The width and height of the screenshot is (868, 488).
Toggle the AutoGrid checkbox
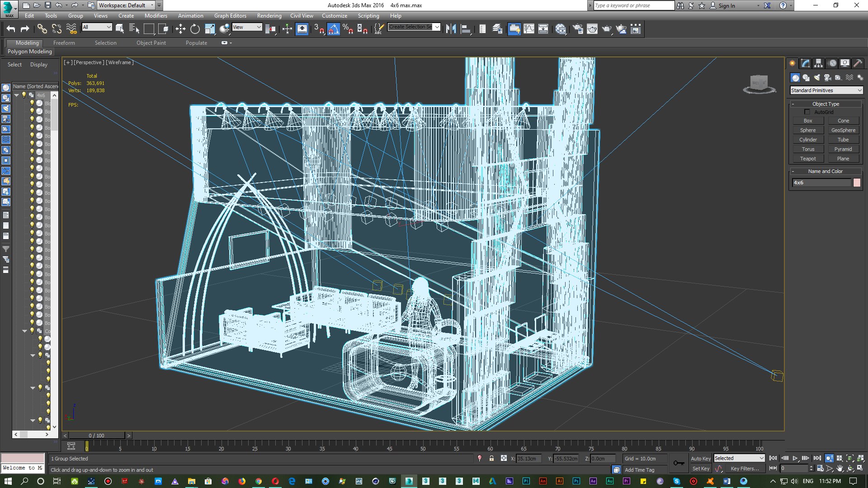[807, 112]
